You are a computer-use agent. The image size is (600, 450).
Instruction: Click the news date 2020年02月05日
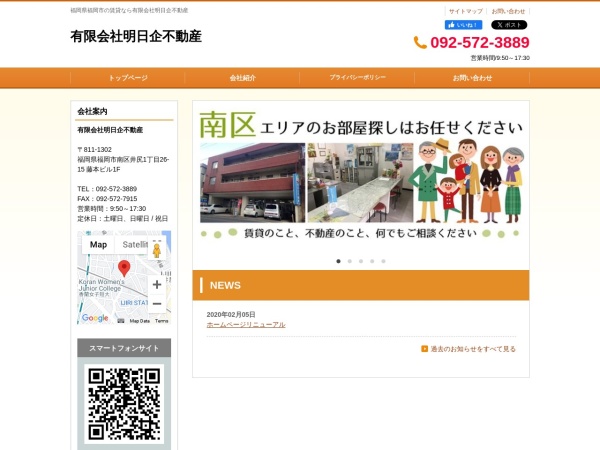pos(231,314)
